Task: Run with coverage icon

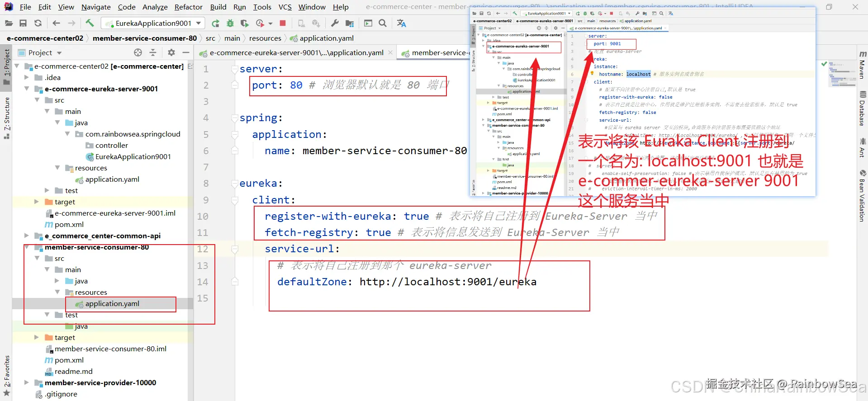Action: coord(245,23)
